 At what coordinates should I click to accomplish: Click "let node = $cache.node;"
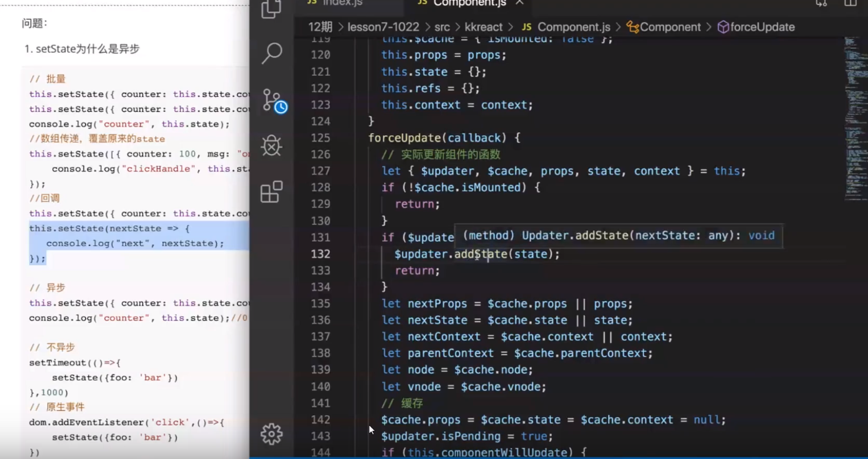coord(457,370)
